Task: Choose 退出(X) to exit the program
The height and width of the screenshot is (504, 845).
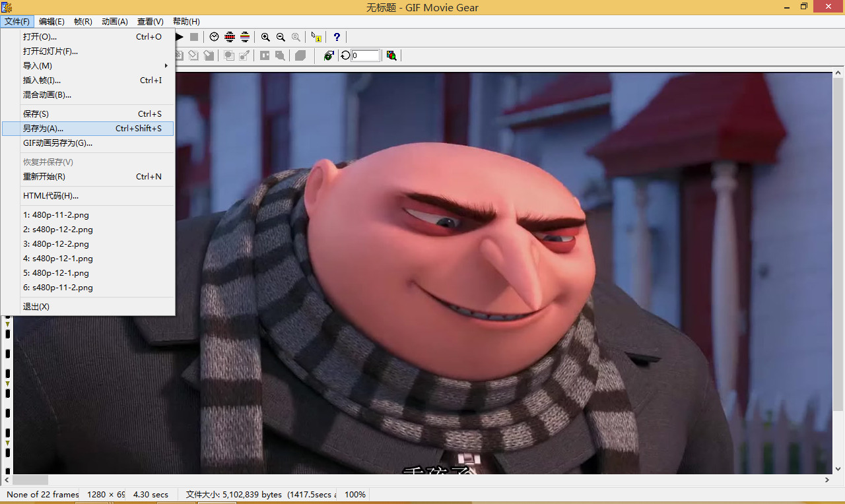Action: 88,307
